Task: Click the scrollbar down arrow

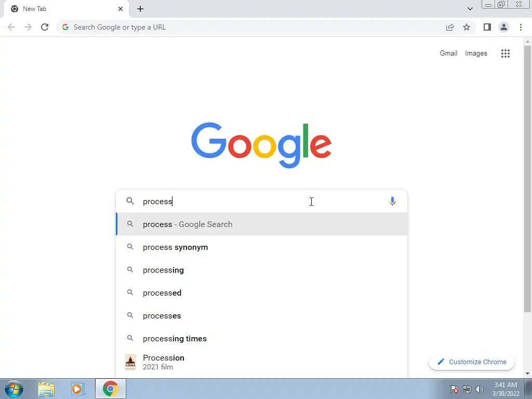Action: point(527,374)
